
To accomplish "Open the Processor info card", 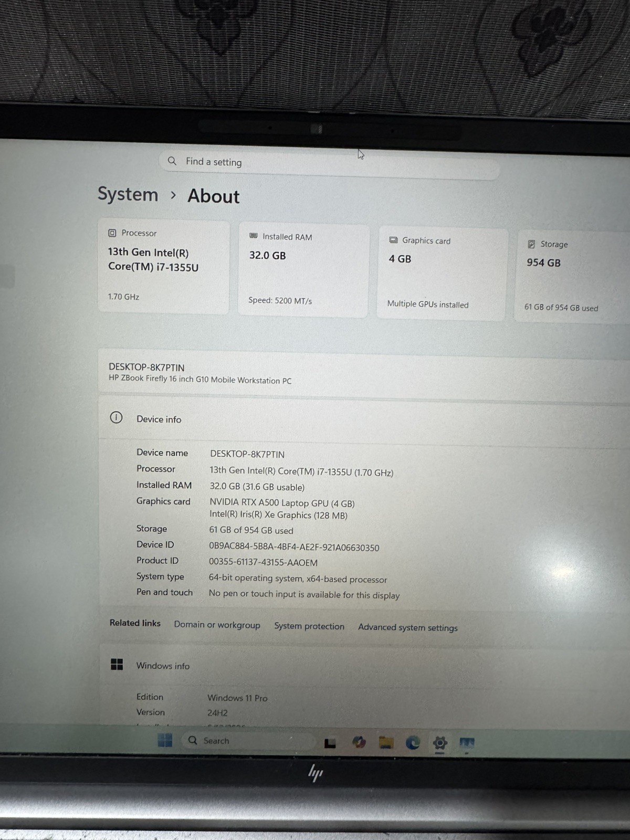I will 163,267.
